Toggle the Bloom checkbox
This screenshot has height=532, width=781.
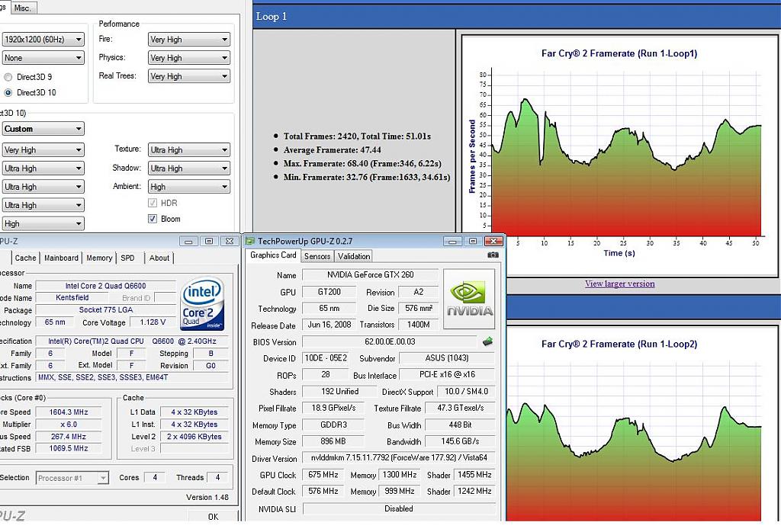(x=153, y=219)
